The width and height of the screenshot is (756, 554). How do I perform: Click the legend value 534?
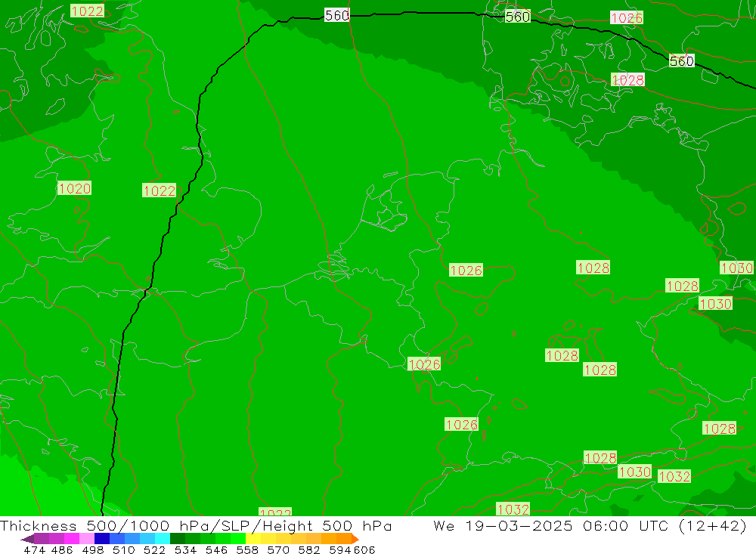186,549
